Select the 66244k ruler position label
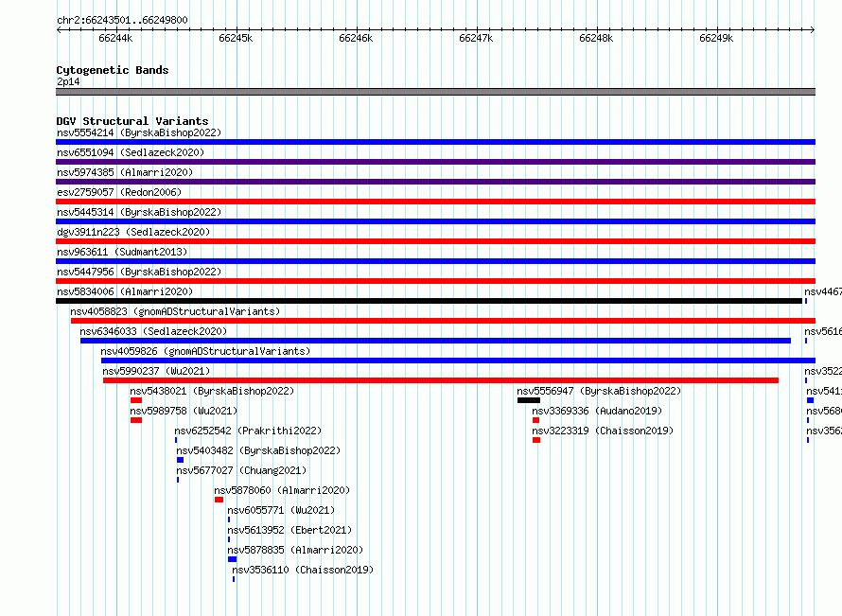 tap(115, 38)
